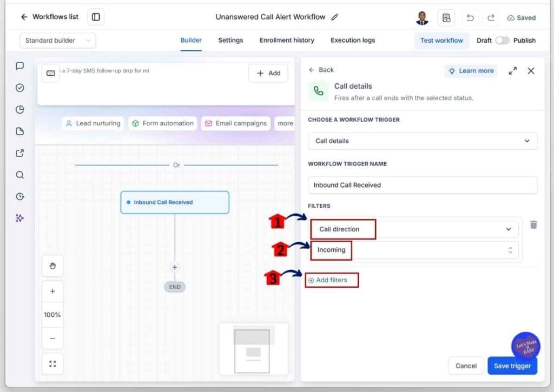Open the pie chart stats icon
The width and height of the screenshot is (554, 392).
(20, 109)
